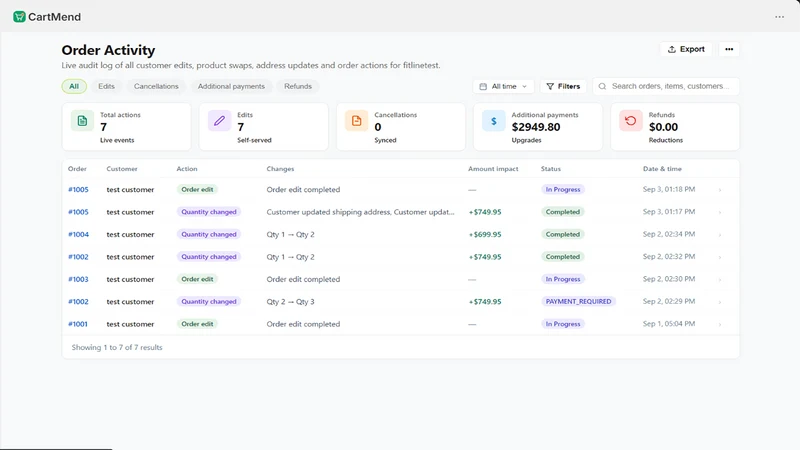
Task: Click the PAYMENT_REQUIRED status badge
Action: tap(578, 302)
